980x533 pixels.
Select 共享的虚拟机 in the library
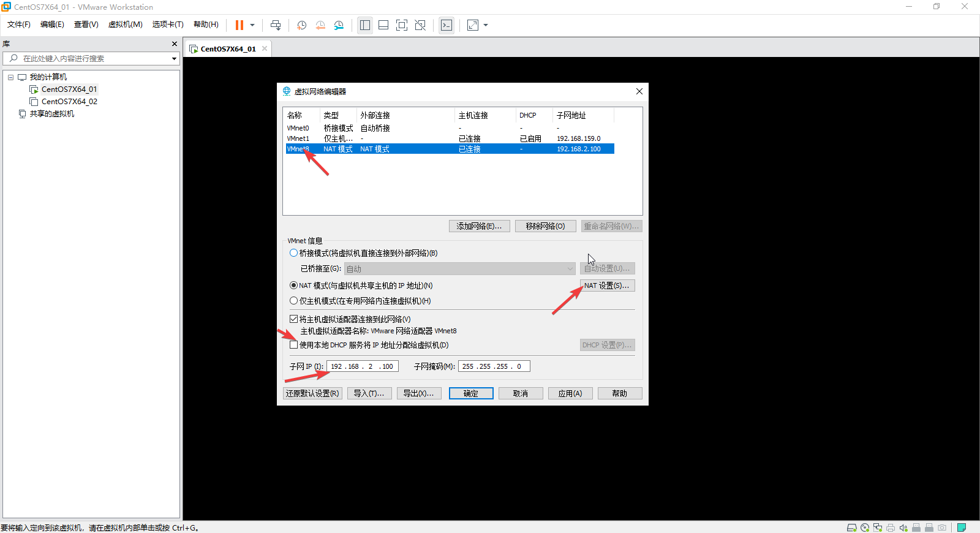coord(52,114)
